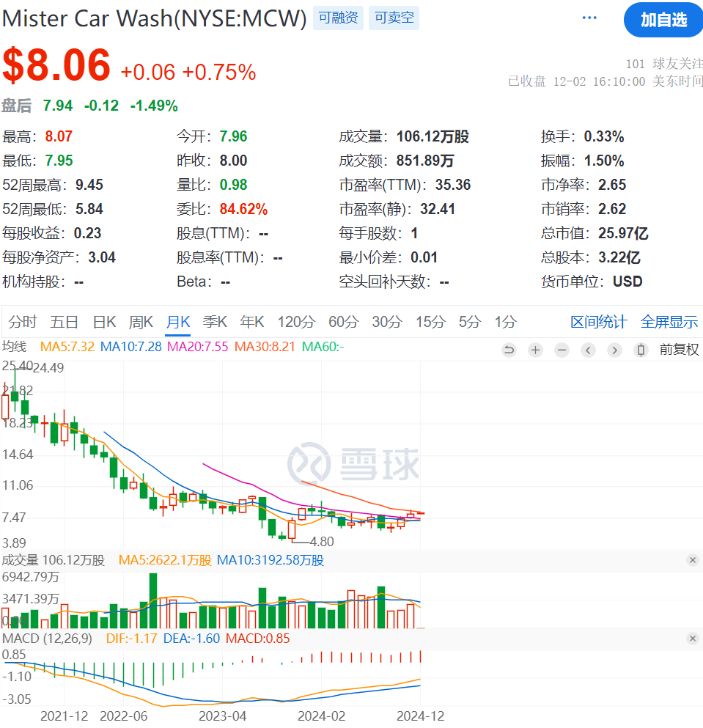Click the 最高 value 8.07
Screen dimensions: 703x728
point(59,136)
